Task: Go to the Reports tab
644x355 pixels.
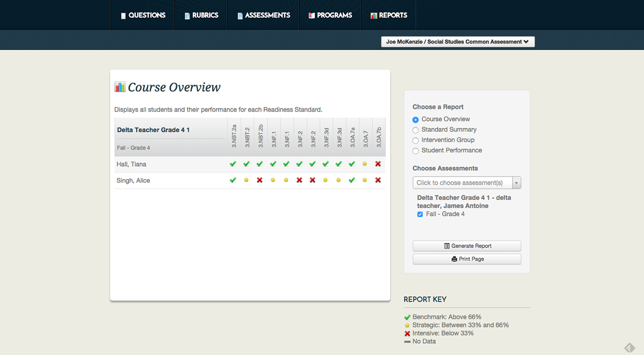Action: (388, 15)
